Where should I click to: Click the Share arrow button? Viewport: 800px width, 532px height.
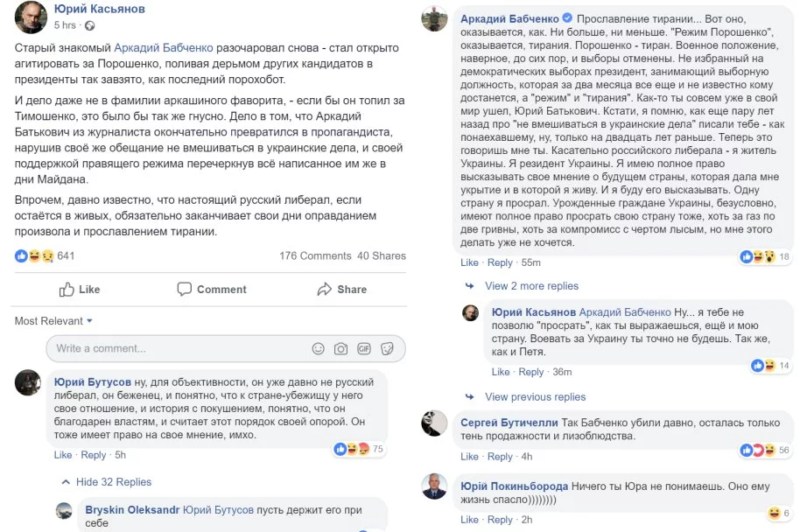click(341, 290)
